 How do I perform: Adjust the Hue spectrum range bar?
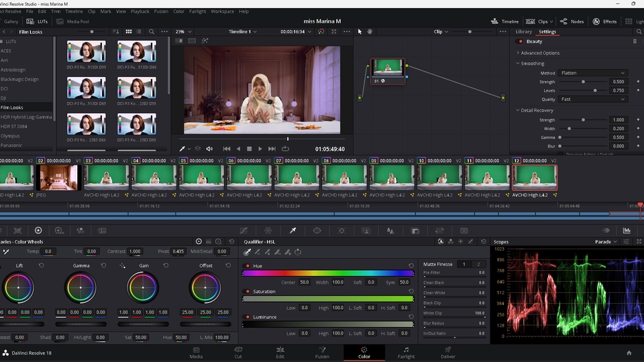[x=328, y=274]
